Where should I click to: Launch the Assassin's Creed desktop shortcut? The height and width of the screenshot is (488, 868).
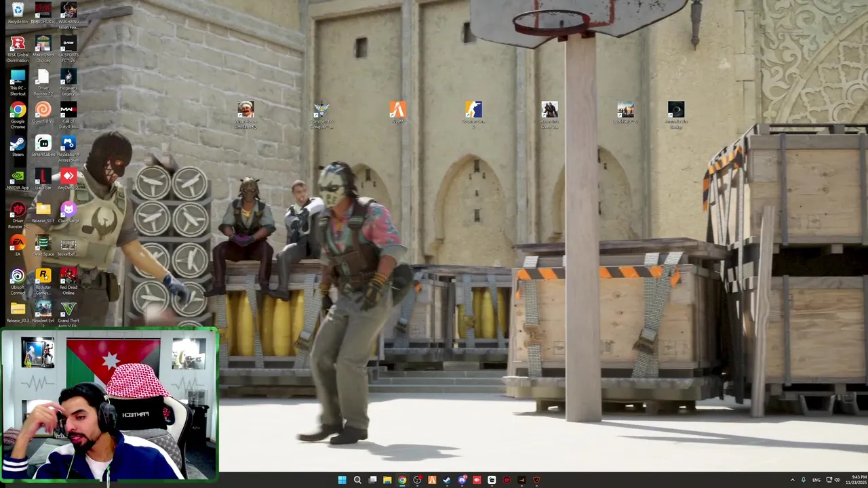(x=549, y=115)
